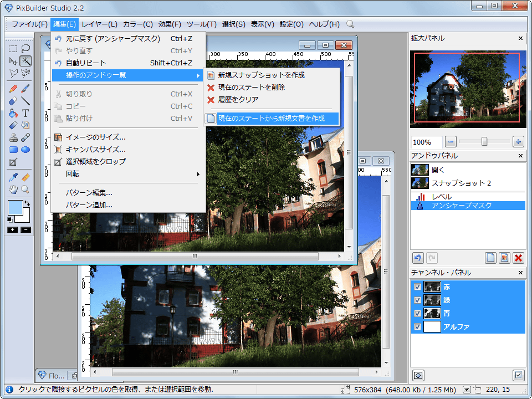Screen dimensions: 532x399
Task: Toggle the 赤 (red) channel checkbox
Action: pos(418,287)
